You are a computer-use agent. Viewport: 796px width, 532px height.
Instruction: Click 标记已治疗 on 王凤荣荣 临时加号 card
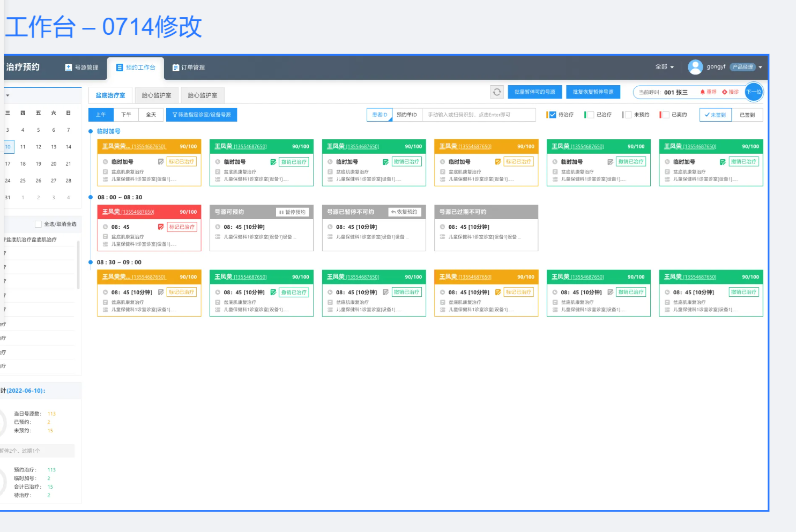(182, 162)
